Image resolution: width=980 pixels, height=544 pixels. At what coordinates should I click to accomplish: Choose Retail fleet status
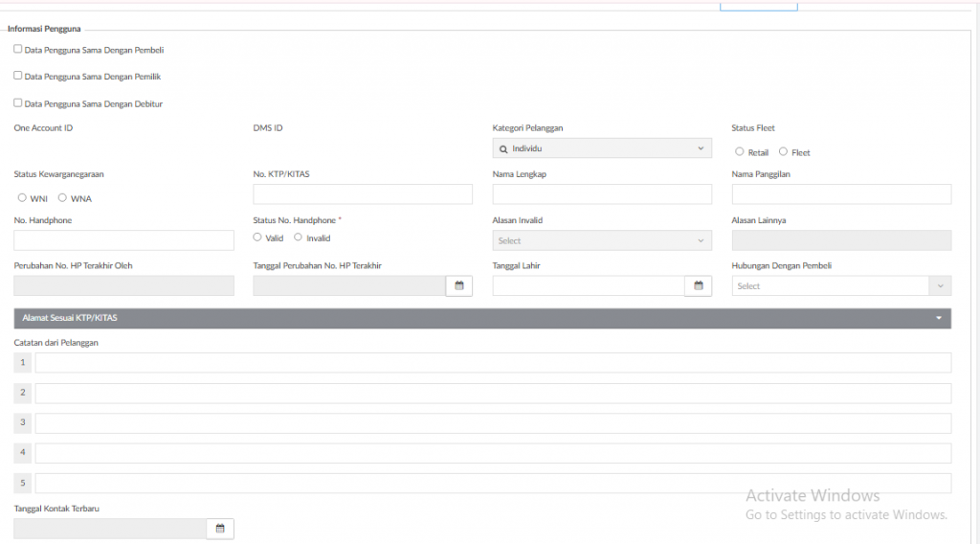coord(740,152)
